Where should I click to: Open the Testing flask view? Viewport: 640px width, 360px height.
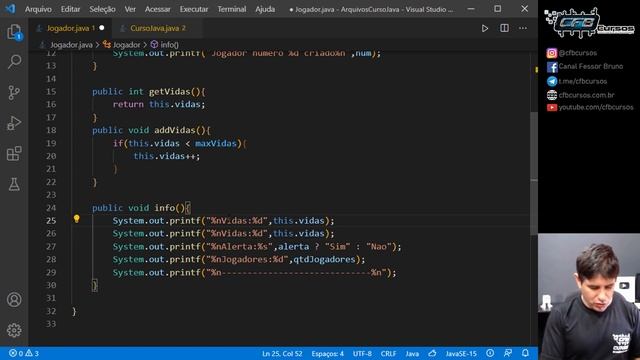[x=14, y=184]
